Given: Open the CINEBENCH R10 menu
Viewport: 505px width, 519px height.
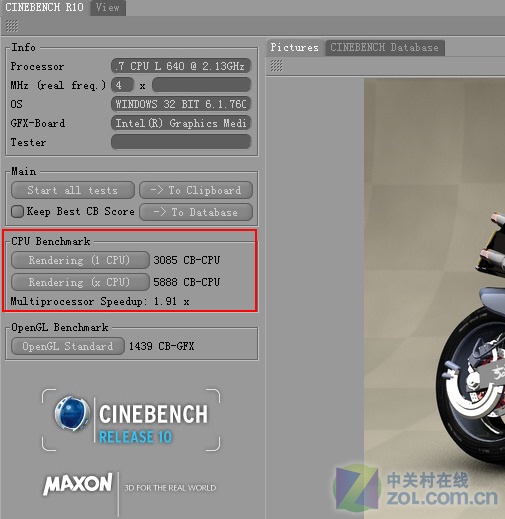Looking at the screenshot, I should tap(44, 7).
